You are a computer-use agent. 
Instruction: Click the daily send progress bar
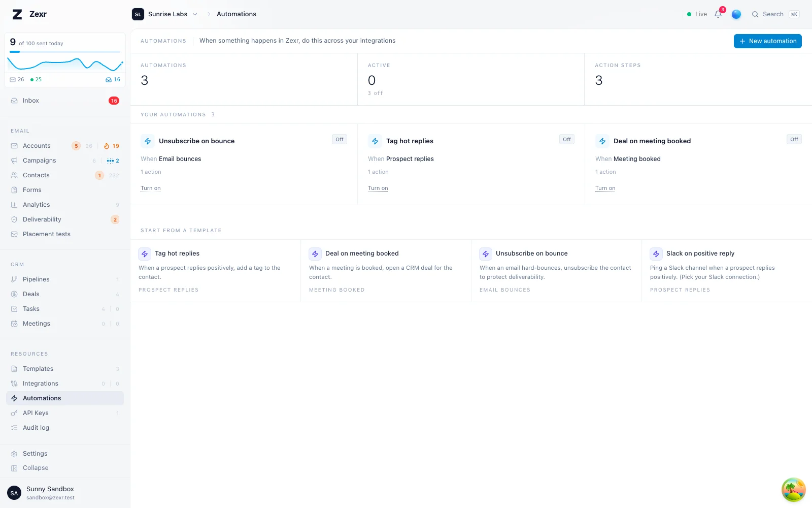pyautogui.click(x=65, y=52)
